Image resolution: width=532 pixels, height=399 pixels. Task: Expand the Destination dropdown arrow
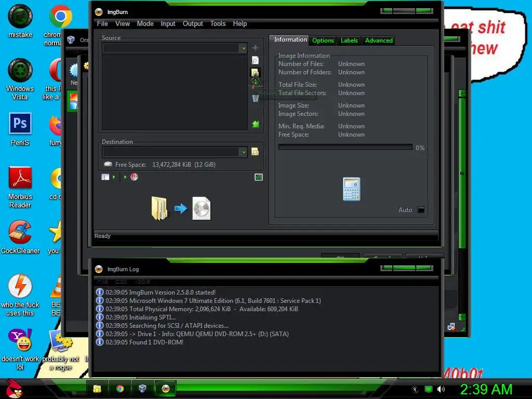[243, 152]
